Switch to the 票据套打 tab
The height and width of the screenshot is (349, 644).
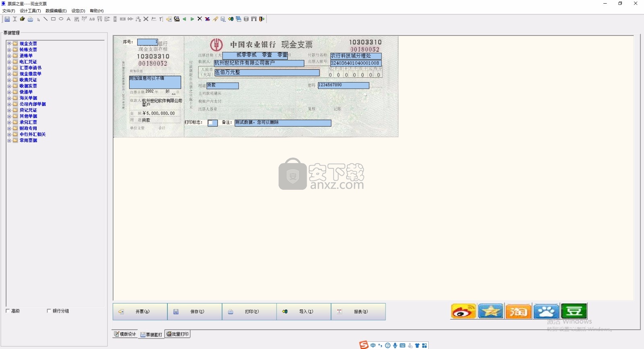click(151, 334)
